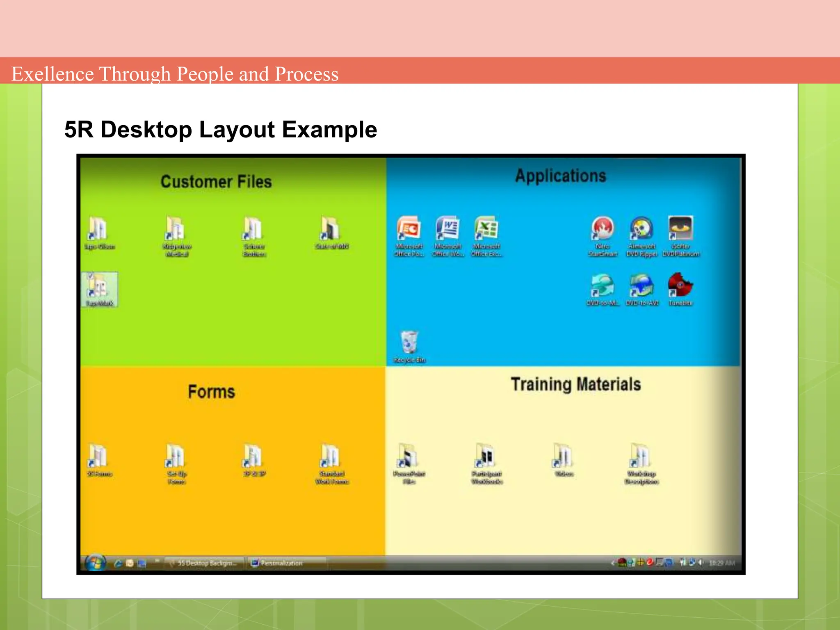Expand hidden system tray icons arrow
The height and width of the screenshot is (630, 840).
(x=613, y=563)
